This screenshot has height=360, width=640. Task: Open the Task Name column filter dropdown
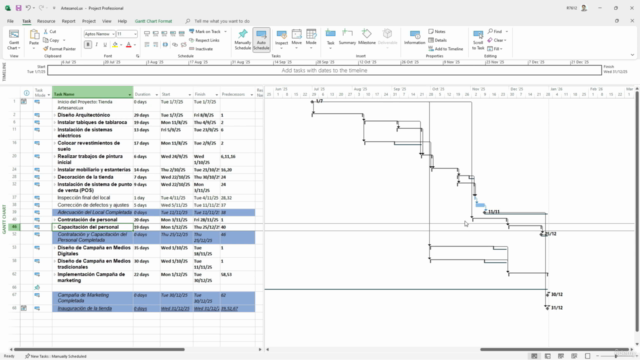[130, 95]
